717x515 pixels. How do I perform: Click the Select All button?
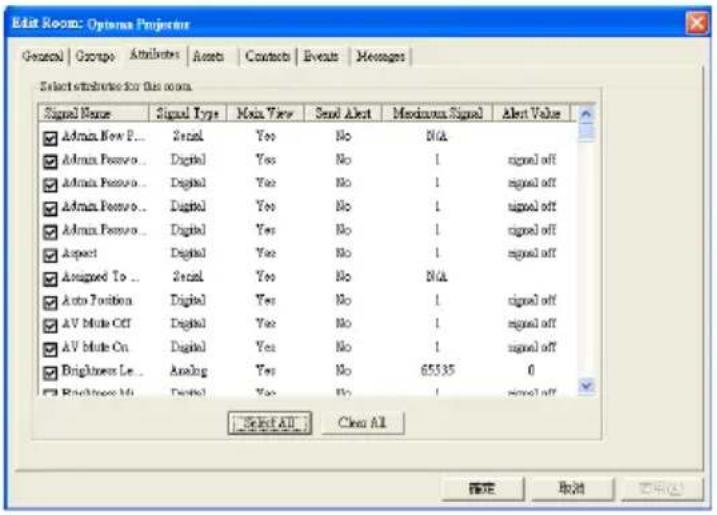click(270, 423)
